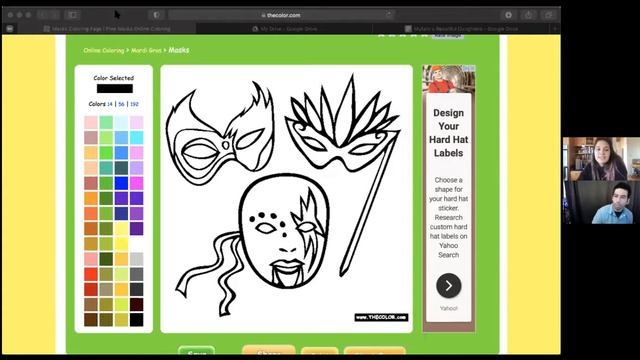Pick the dark slate teal swatch
This screenshot has width=640, height=360.
coord(121,168)
